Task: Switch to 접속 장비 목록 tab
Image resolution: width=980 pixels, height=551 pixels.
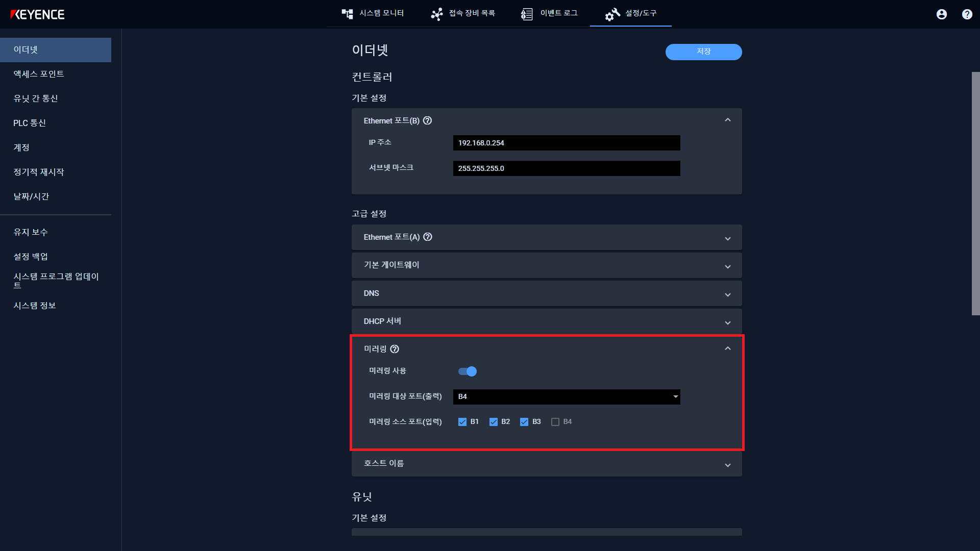Action: pyautogui.click(x=463, y=13)
